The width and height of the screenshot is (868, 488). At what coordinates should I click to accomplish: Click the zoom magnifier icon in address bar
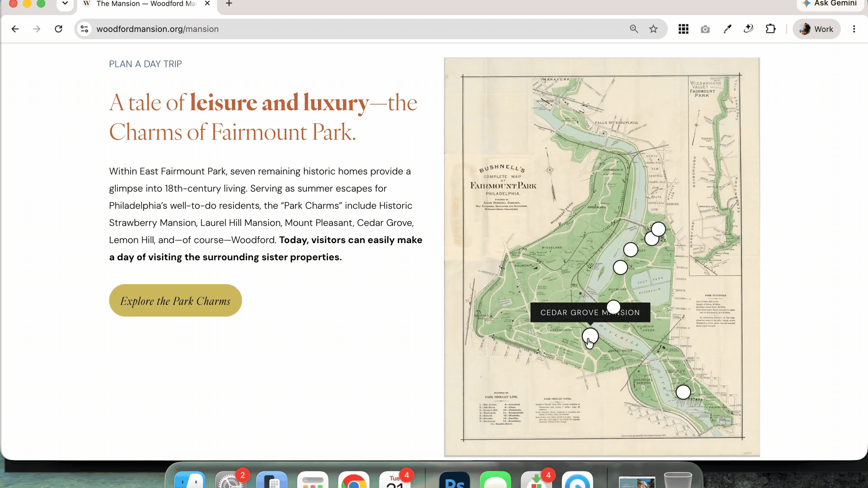tap(634, 29)
